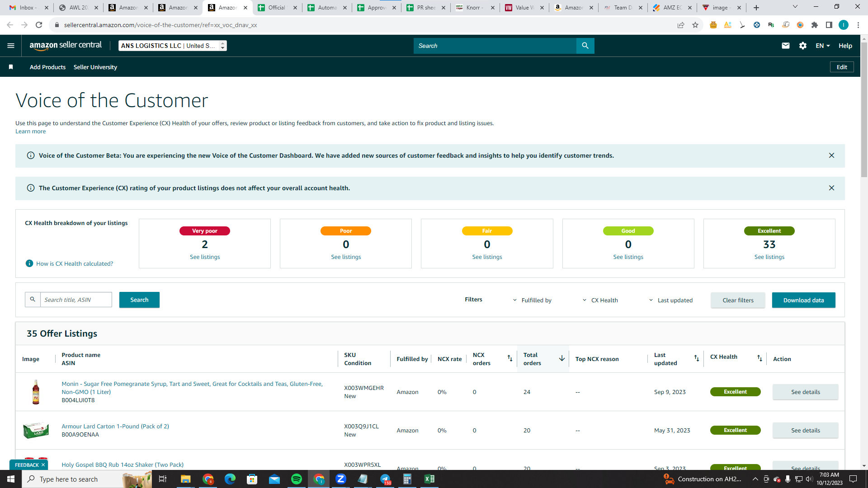Open the Windows notification center icon

click(x=853, y=479)
